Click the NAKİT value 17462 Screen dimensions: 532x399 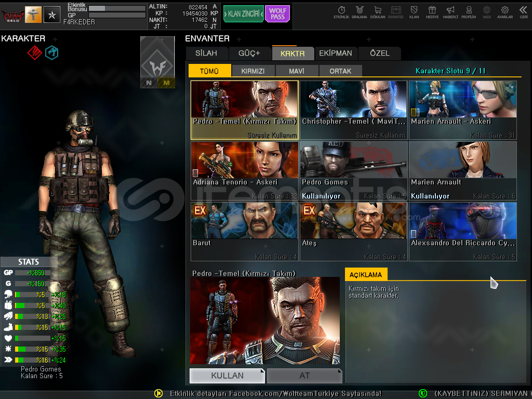[199, 20]
